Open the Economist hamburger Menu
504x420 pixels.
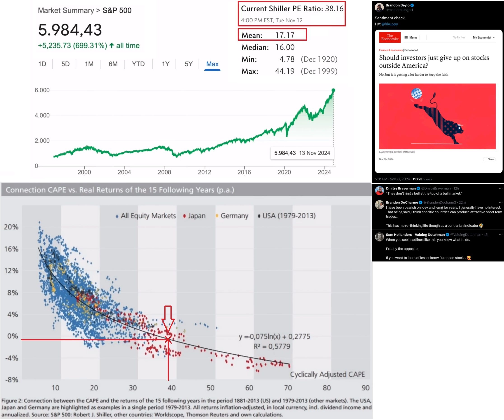411,37
